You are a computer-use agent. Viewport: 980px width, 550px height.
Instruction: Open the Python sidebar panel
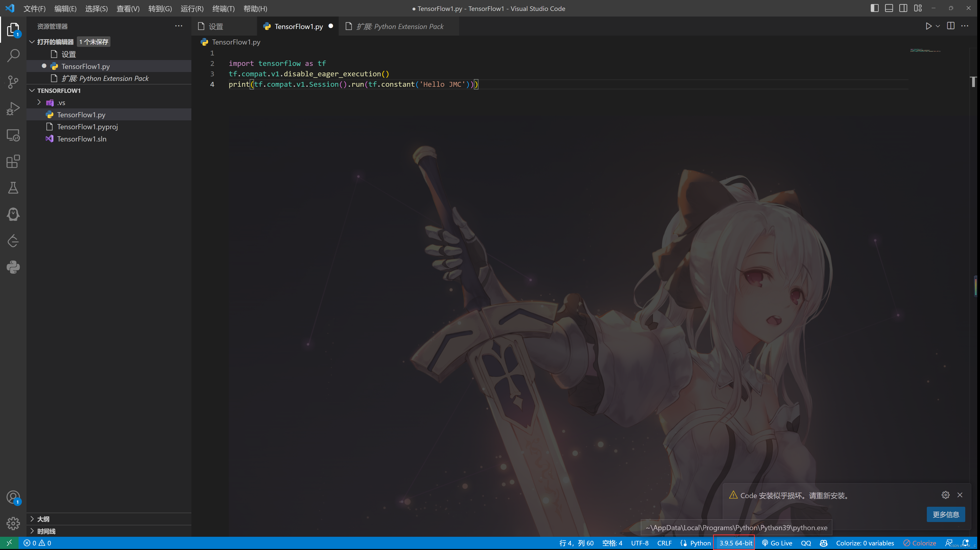tap(13, 267)
